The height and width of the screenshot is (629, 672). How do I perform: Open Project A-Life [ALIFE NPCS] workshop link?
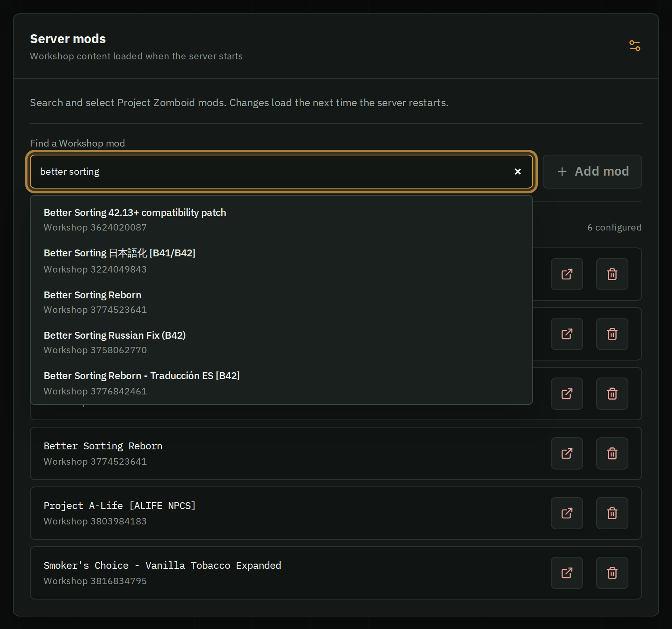point(567,513)
